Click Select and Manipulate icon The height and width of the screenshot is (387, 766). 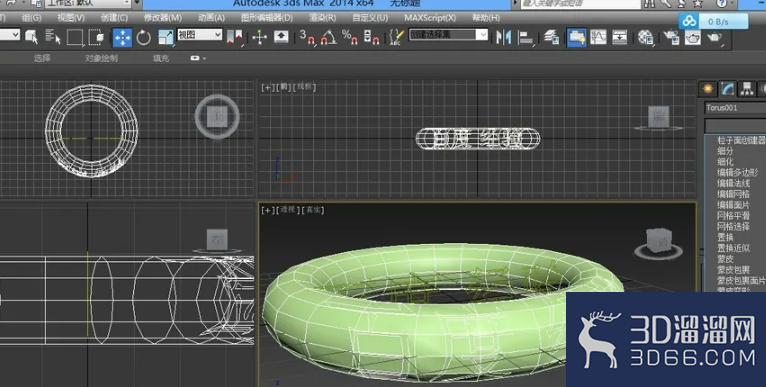259,37
